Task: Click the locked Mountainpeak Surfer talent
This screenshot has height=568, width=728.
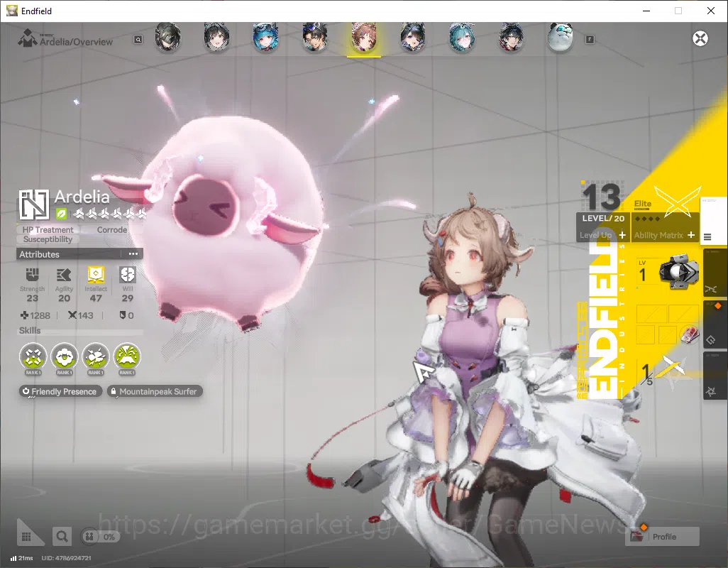Action: pyautogui.click(x=155, y=391)
